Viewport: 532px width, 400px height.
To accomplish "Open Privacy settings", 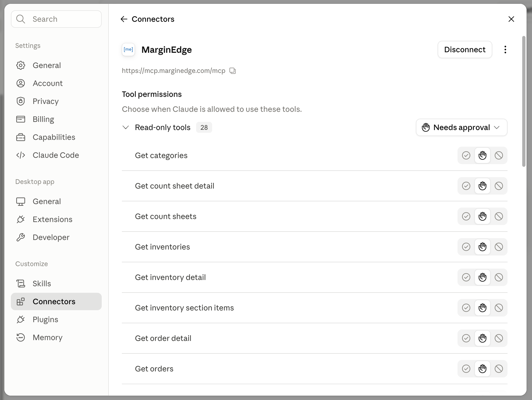I will coord(56,101).
